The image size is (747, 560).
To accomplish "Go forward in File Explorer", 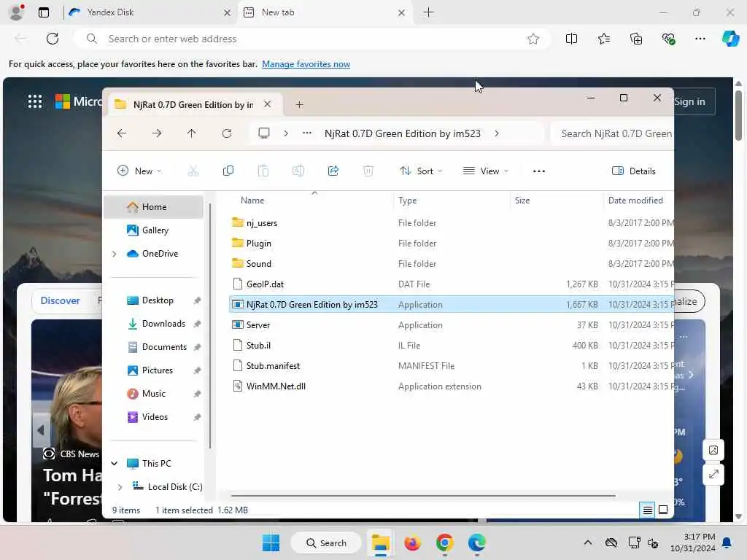I will tap(157, 133).
